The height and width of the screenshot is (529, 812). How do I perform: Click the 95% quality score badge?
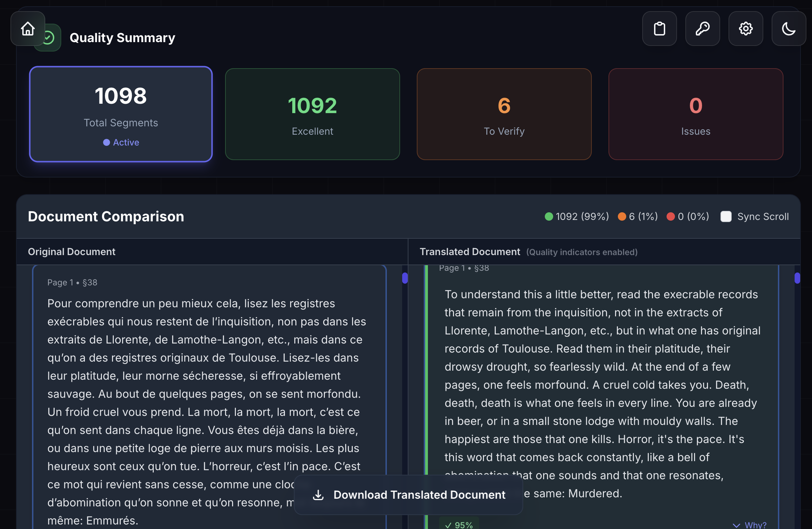coord(459,524)
